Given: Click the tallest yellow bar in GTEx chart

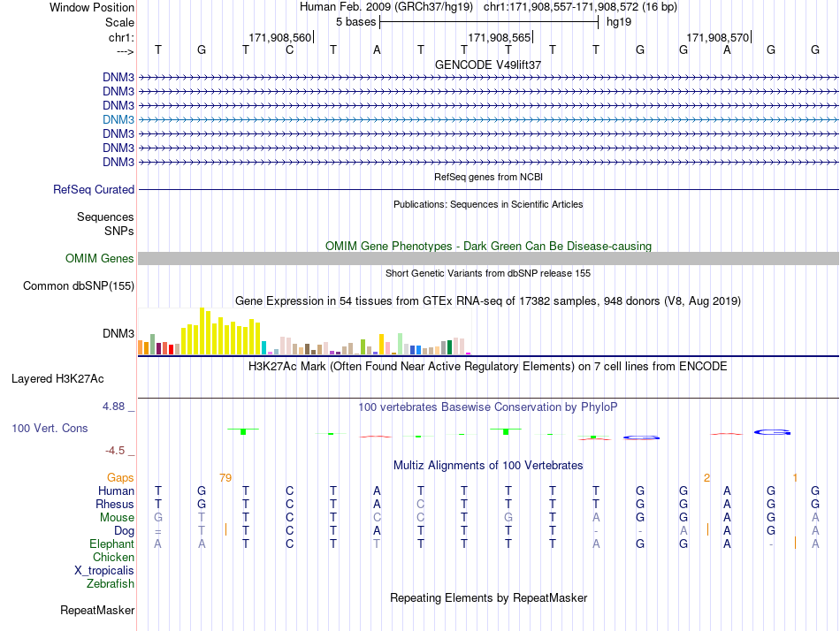Looking at the screenshot, I should pos(202,331).
